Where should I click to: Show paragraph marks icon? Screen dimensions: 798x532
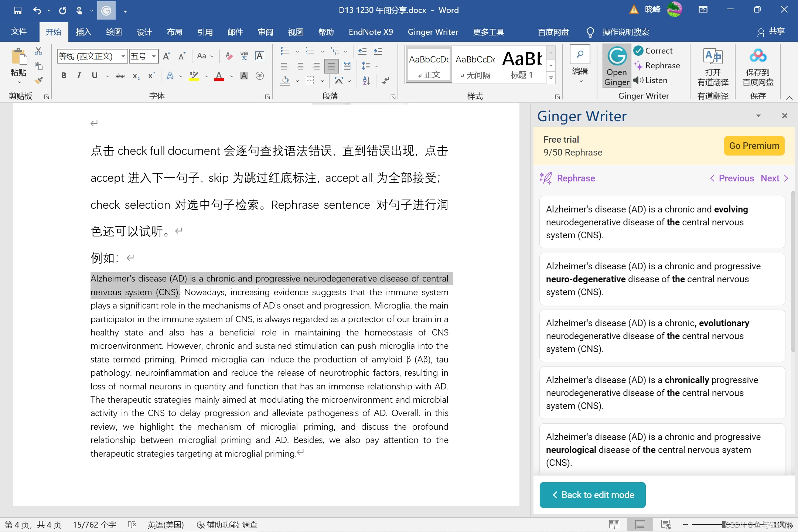click(x=385, y=81)
